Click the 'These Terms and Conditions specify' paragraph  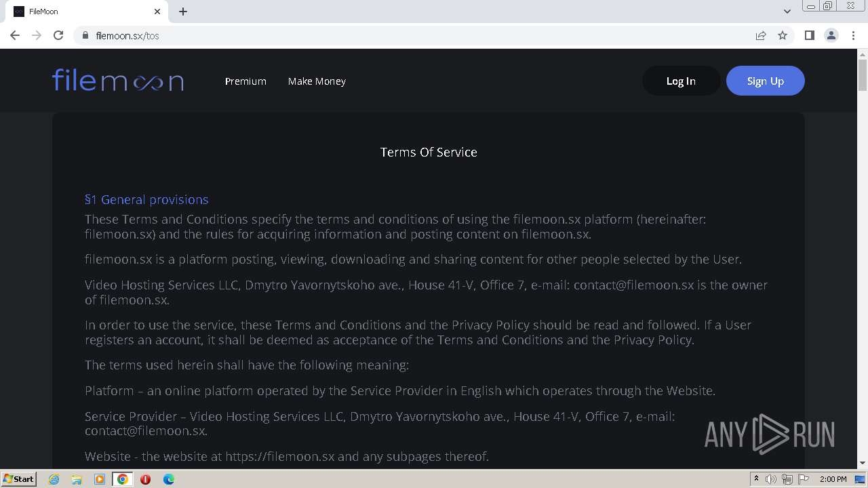(x=395, y=226)
